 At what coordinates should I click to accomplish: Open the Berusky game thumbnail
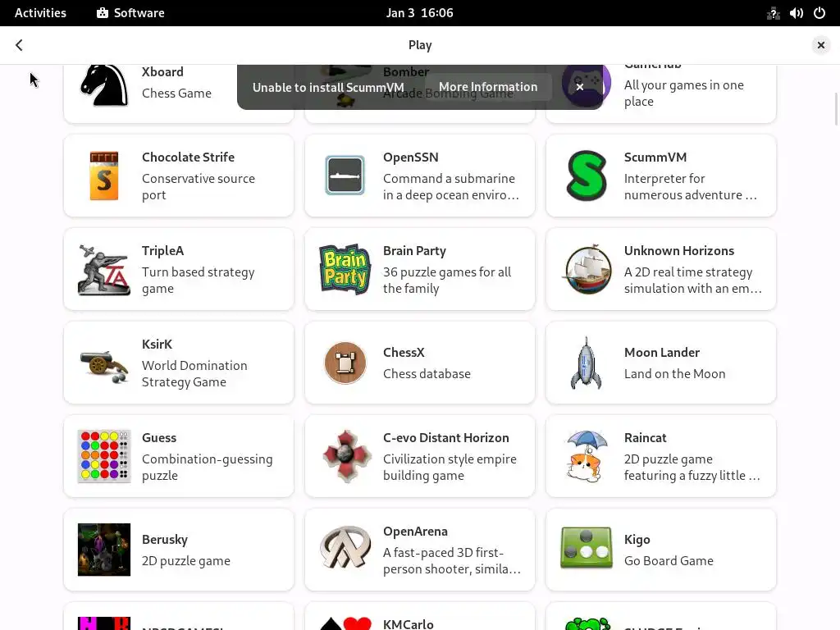click(x=104, y=550)
